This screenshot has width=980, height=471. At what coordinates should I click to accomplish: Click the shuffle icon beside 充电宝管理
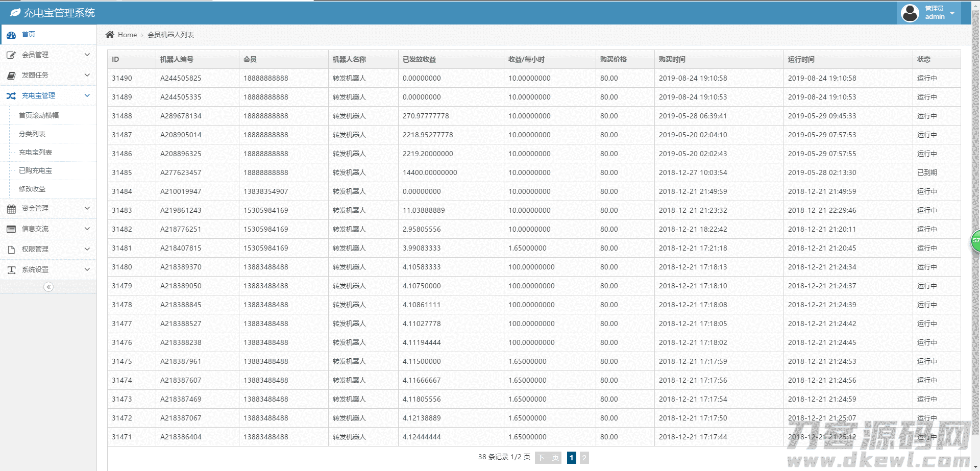(11, 96)
